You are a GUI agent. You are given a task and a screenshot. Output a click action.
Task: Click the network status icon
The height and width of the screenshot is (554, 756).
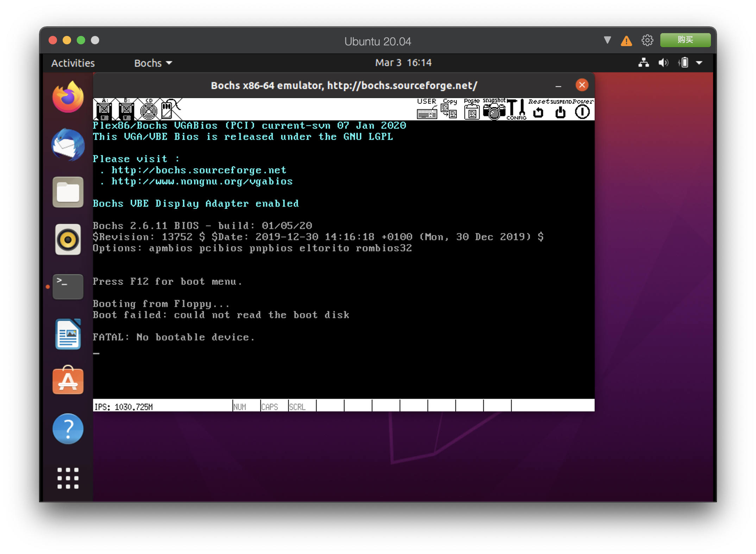[x=643, y=63]
